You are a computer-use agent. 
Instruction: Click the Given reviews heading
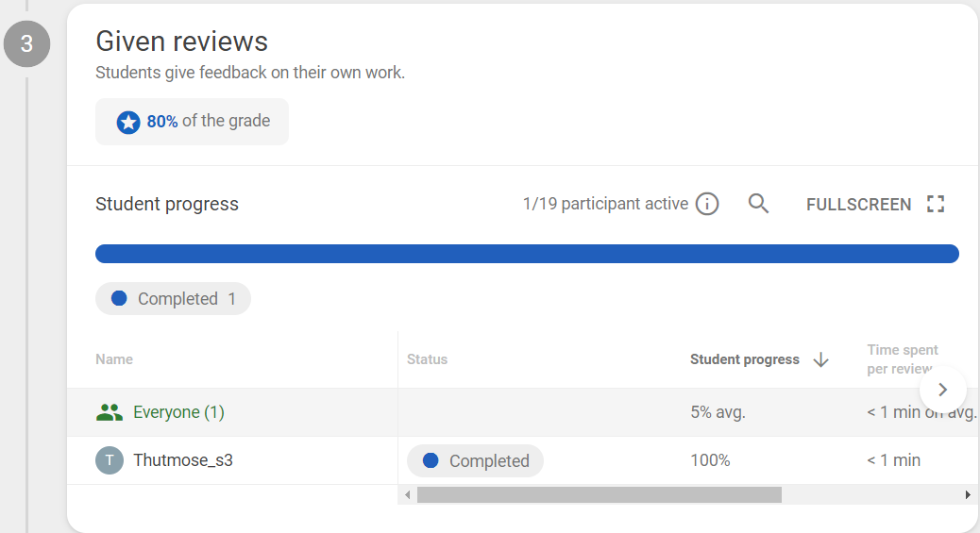182,42
